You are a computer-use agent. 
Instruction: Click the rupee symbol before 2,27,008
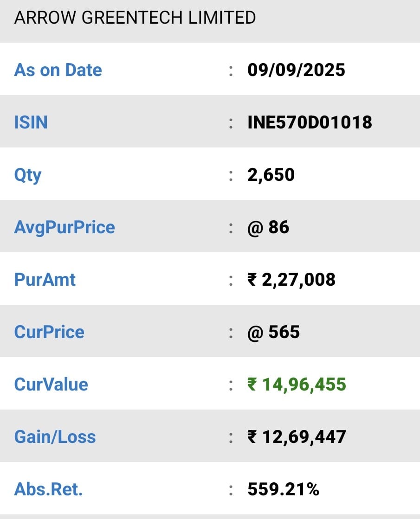[x=252, y=280]
